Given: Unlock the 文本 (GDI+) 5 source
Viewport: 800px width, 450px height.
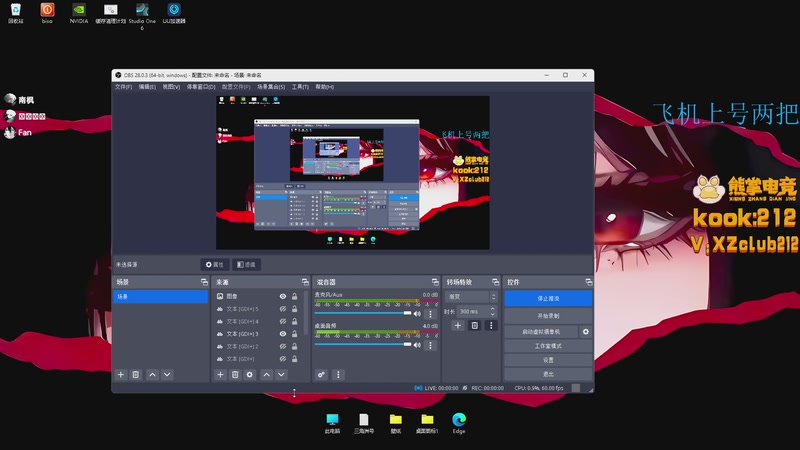Looking at the screenshot, I should coord(294,309).
